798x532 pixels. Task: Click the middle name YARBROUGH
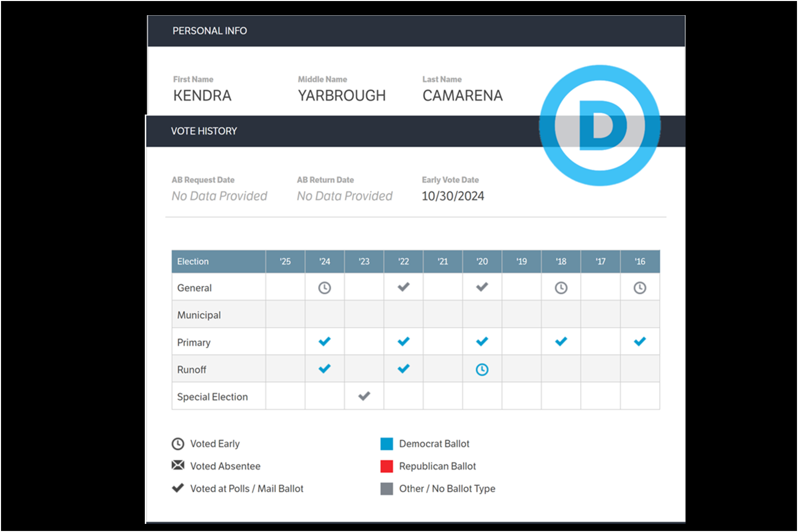tap(342, 96)
